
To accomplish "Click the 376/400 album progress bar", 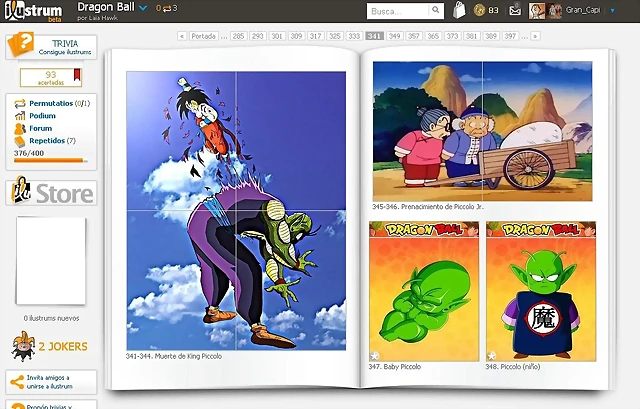I will tap(51, 160).
